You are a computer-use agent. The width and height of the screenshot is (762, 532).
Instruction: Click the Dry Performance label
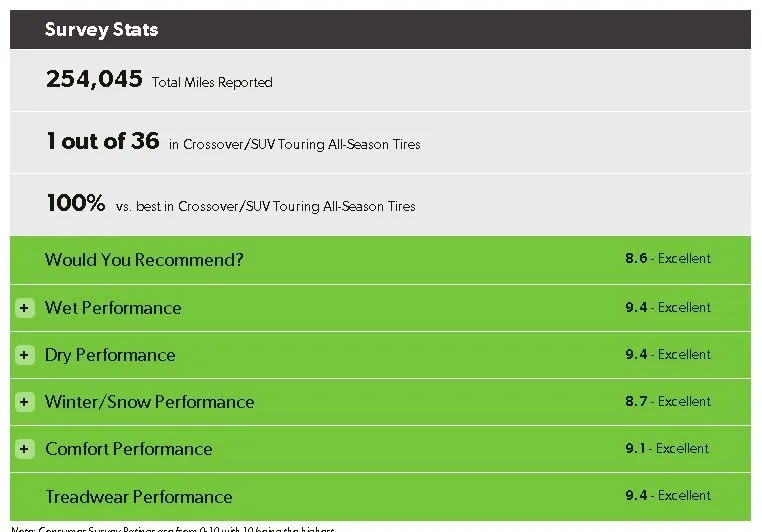tap(110, 355)
